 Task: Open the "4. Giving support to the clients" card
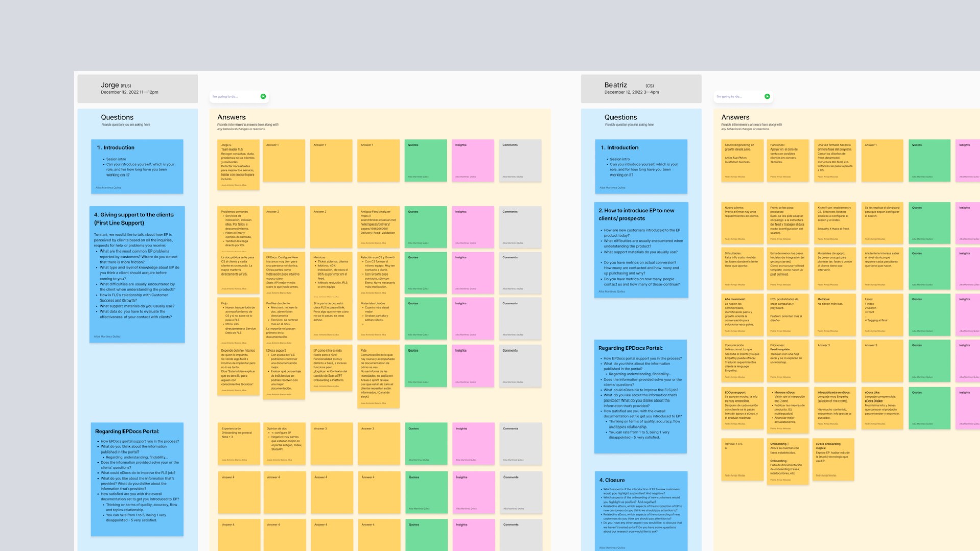click(137, 274)
